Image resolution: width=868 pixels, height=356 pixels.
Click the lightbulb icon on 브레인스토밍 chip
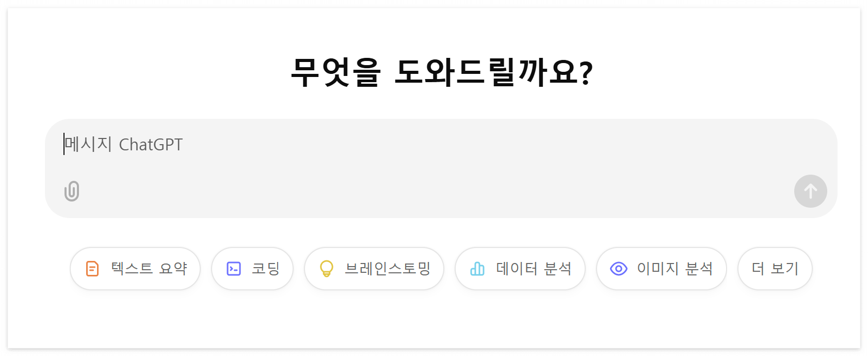tap(327, 268)
